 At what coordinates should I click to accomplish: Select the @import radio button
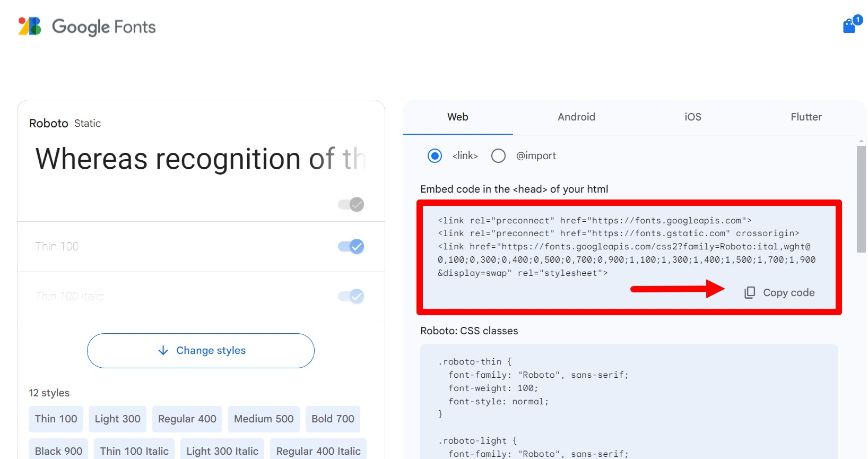[498, 155]
